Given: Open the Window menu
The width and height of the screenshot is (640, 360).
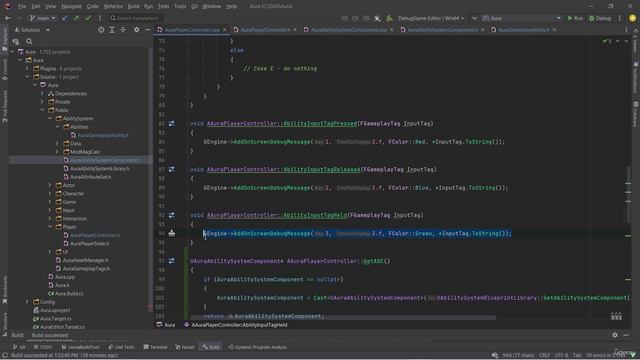Looking at the screenshot, I should [211, 6].
